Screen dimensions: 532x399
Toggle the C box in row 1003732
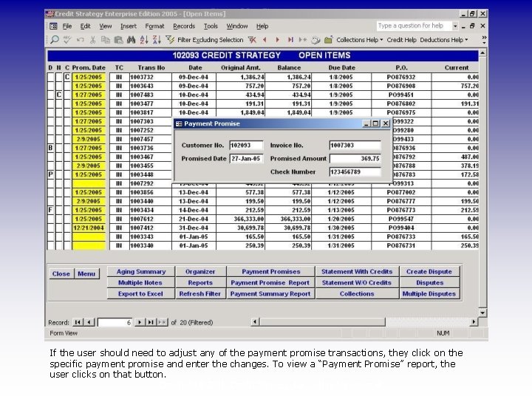(67, 77)
